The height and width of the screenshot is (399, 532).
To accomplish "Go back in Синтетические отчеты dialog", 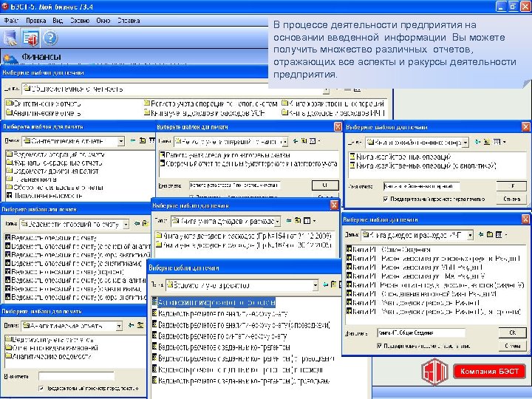I will tap(133, 140).
